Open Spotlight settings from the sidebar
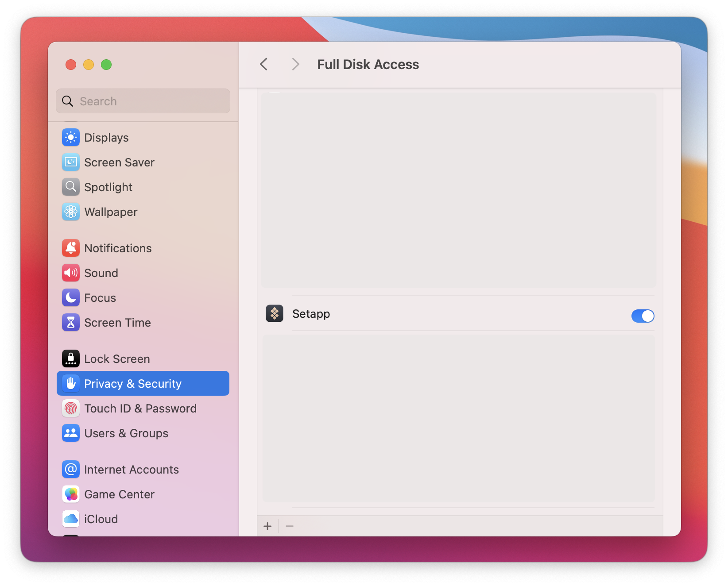The width and height of the screenshot is (728, 586). coord(70,187)
